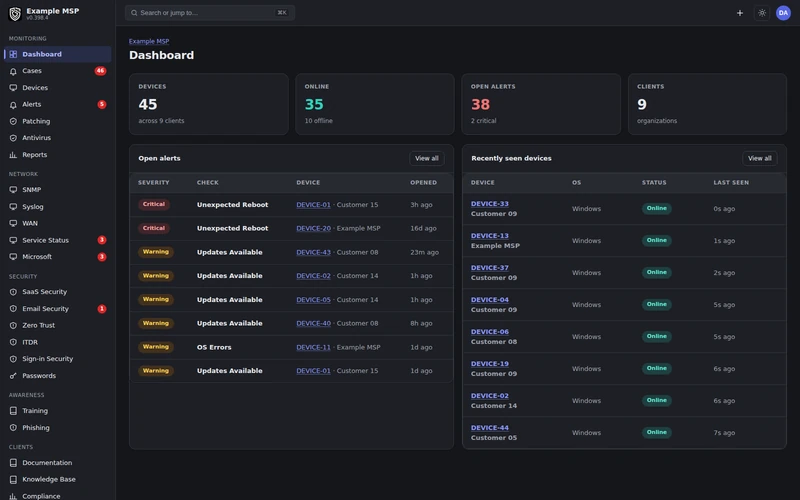Click the Severity column header
This screenshot has height=500, width=800.
tap(154, 183)
